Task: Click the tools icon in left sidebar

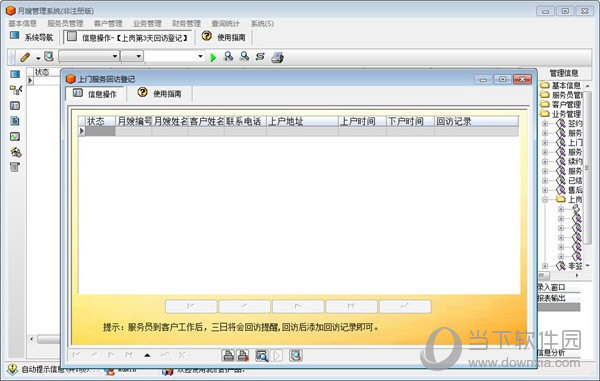Action: 16,152
